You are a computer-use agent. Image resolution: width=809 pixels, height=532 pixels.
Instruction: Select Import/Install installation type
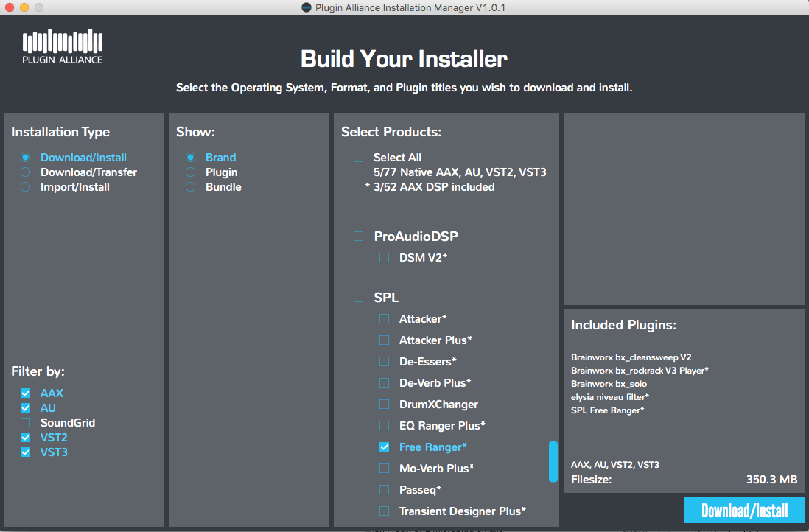coord(25,187)
